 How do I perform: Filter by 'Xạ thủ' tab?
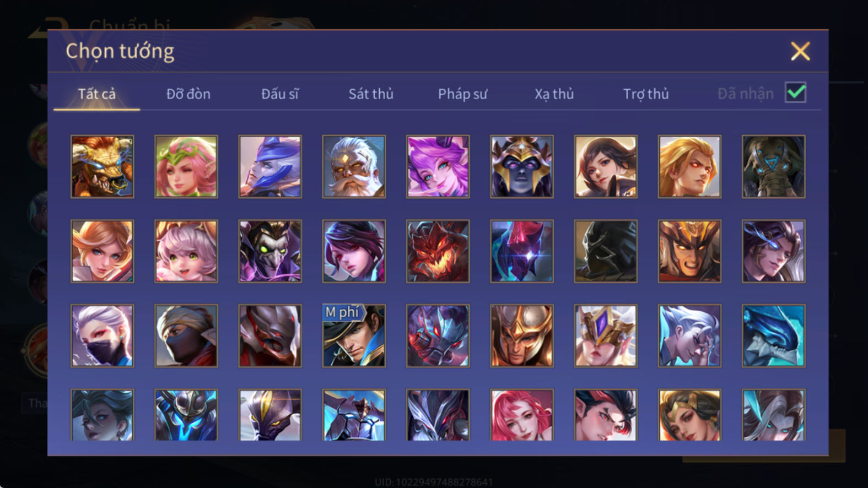(554, 94)
